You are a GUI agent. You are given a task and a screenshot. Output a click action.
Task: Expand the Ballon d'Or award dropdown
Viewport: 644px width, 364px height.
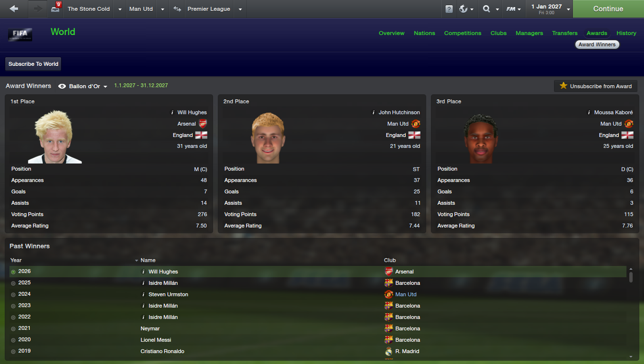pyautogui.click(x=105, y=87)
